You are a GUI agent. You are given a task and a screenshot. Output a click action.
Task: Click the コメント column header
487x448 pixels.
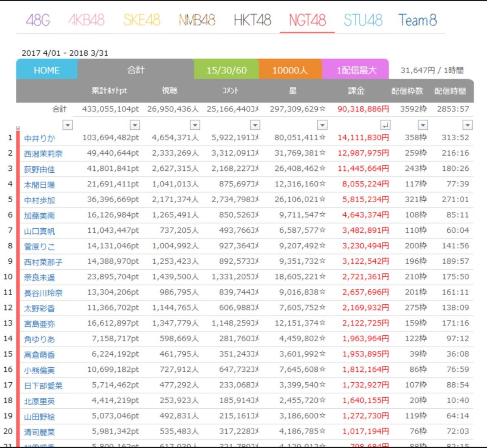230,90
